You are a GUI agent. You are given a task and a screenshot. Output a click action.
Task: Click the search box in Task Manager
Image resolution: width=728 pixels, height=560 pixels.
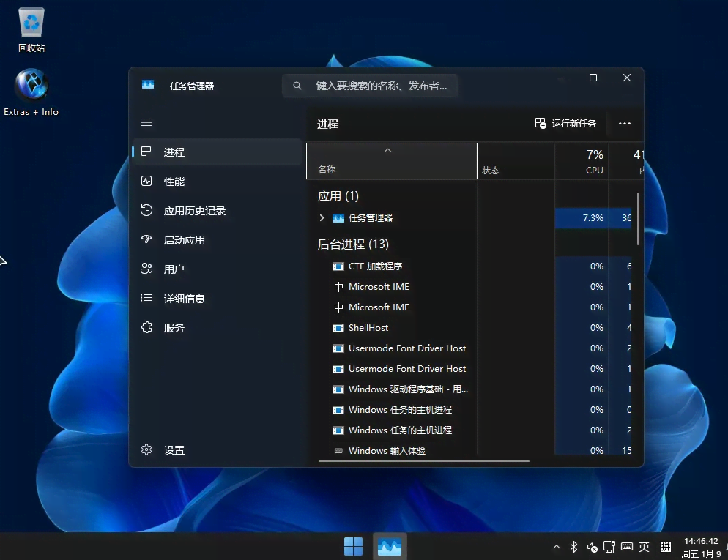370,86
